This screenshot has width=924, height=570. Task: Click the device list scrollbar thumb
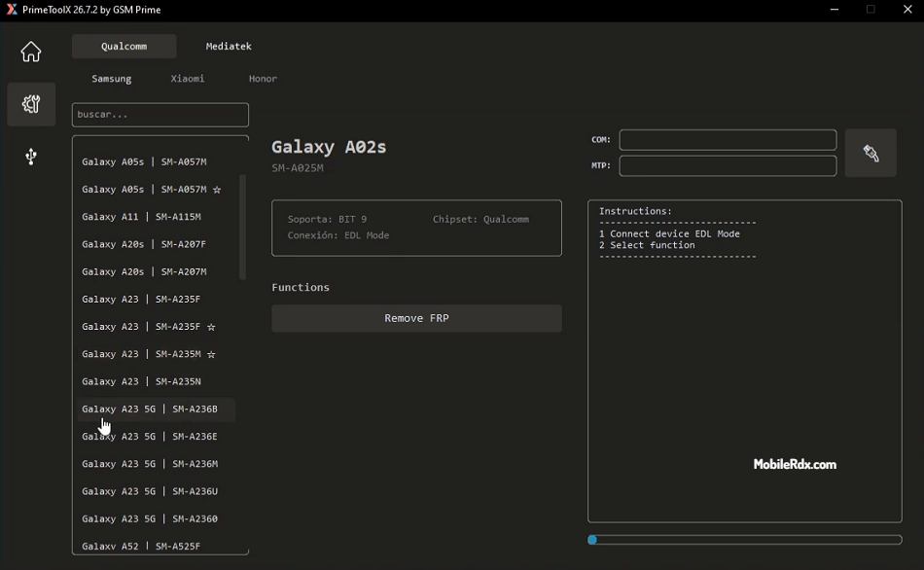242,227
